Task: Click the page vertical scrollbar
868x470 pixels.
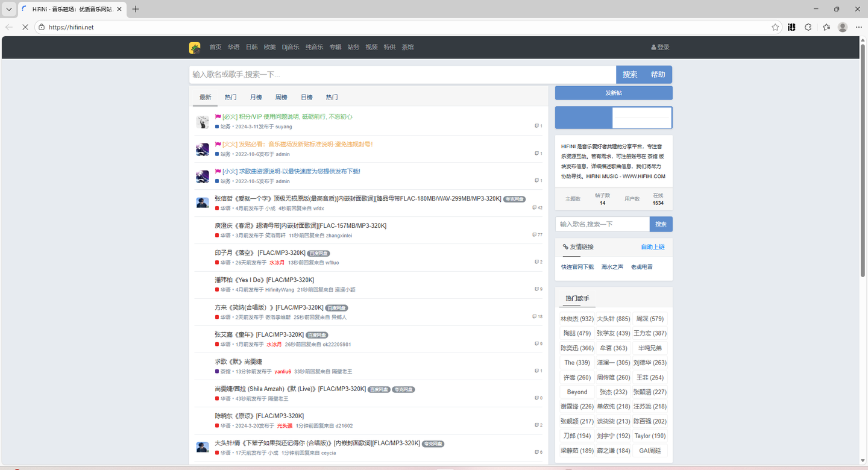Action: tap(863, 160)
